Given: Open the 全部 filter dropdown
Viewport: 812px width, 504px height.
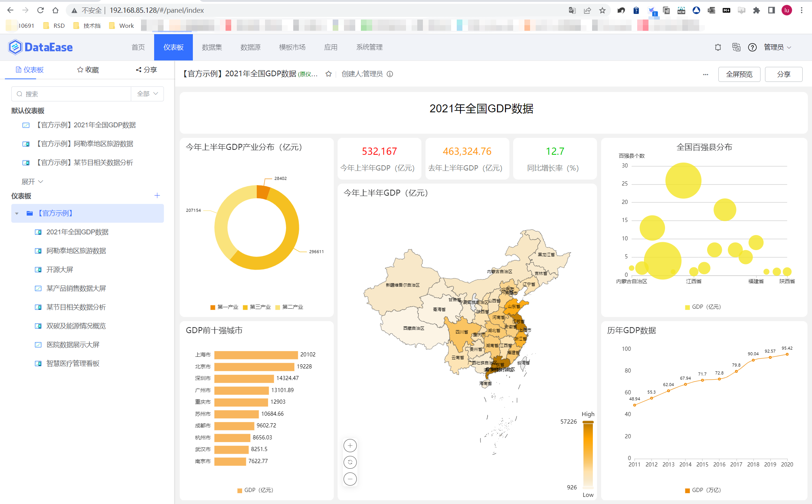Looking at the screenshot, I should point(147,94).
